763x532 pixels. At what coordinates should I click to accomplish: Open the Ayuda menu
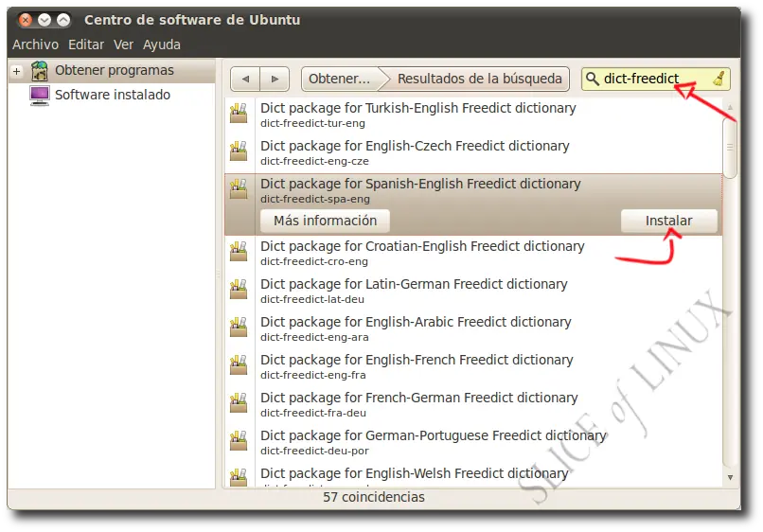pyautogui.click(x=162, y=44)
